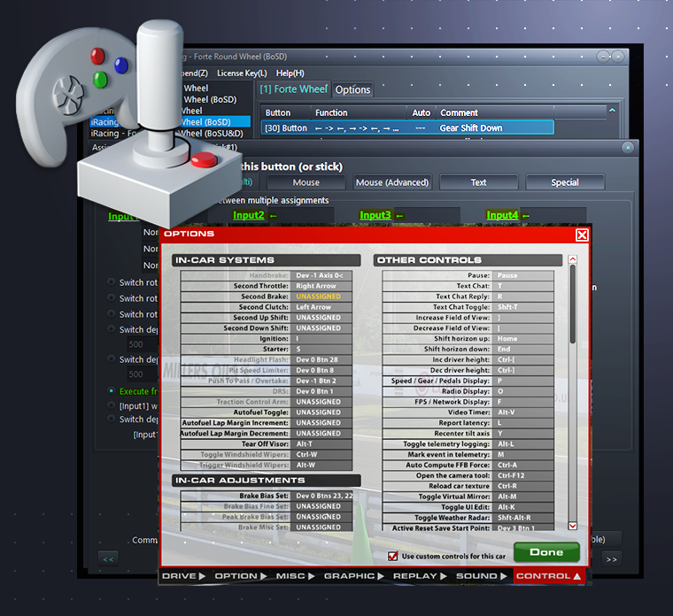Select the Input4 link
This screenshot has height=616, width=673.
coord(502,215)
